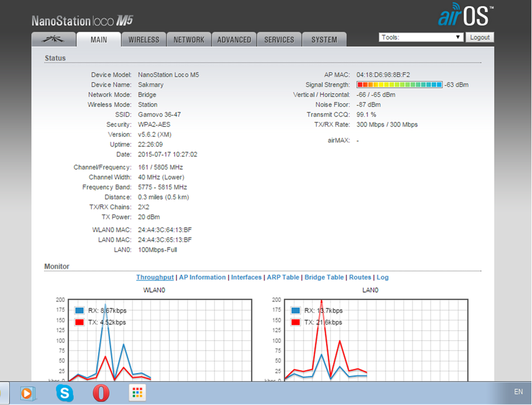Click the Transmit CCQ value 99.1 %
Image resolution: width=532 pixels, height=405 pixels.
tap(366, 115)
